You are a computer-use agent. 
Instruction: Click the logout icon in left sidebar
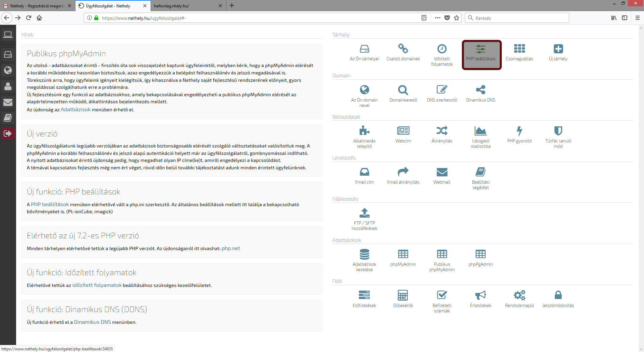point(8,133)
